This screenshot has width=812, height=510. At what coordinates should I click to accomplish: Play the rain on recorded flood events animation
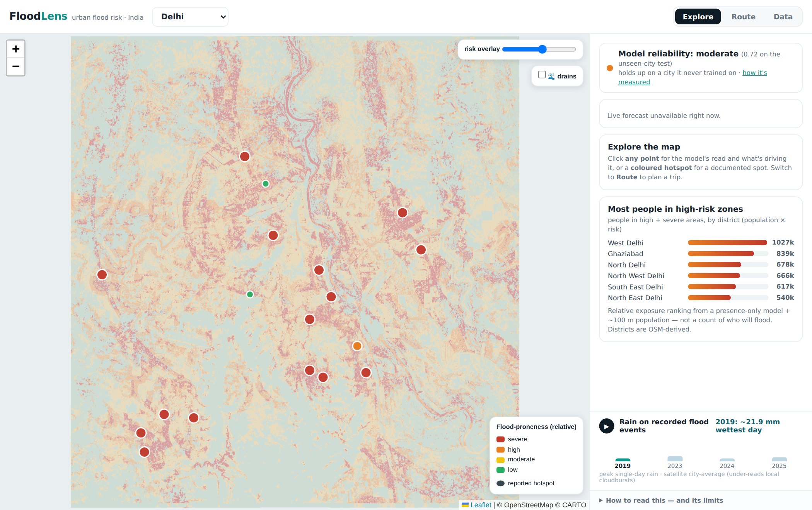click(606, 426)
